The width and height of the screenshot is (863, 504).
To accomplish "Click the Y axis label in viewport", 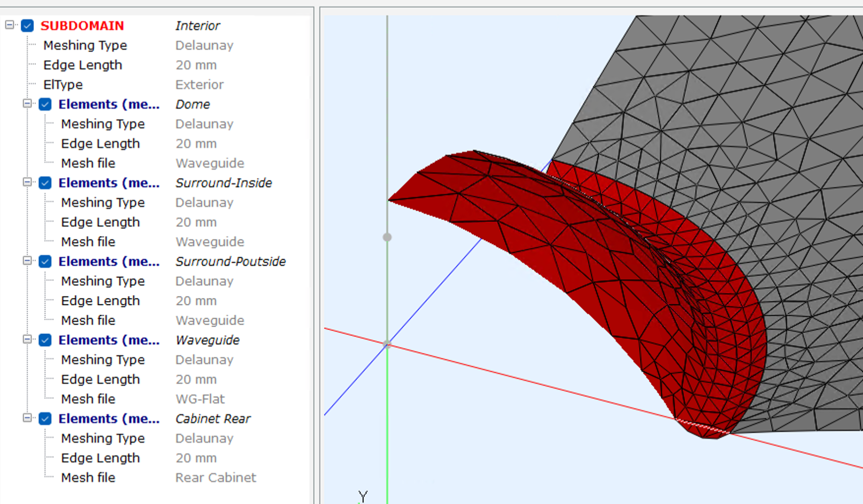I will [363, 496].
